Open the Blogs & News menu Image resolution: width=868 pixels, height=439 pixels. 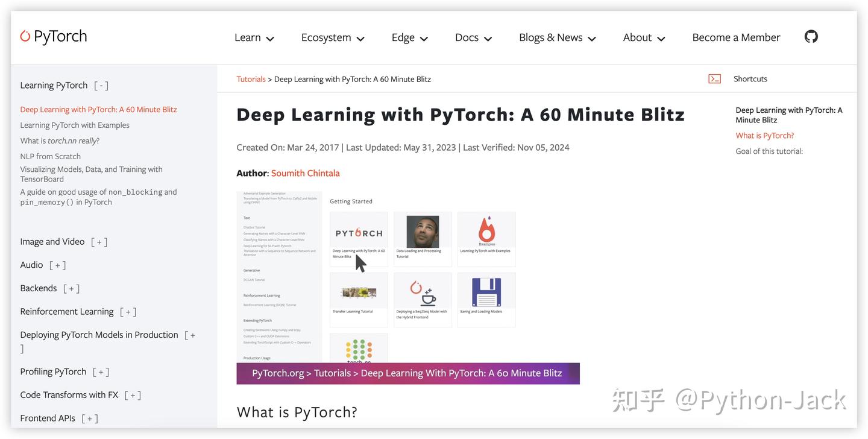[556, 37]
